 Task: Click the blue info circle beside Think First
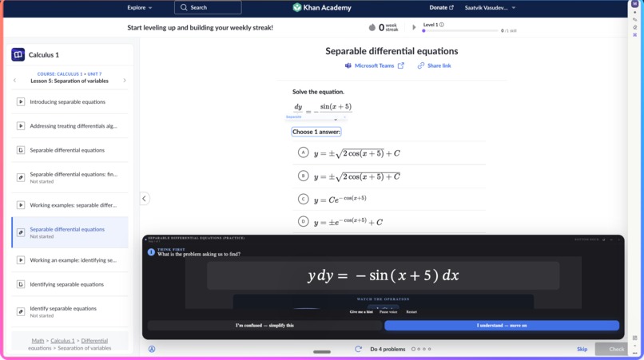coord(151,252)
